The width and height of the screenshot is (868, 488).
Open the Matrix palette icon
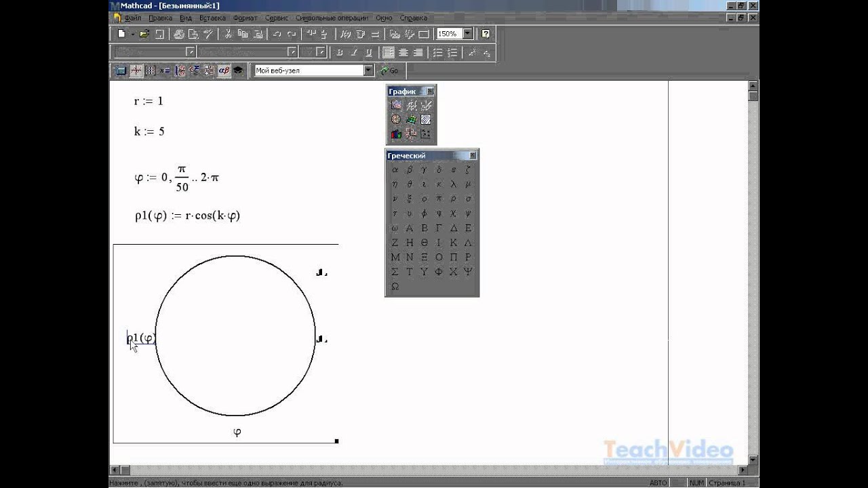(150, 70)
